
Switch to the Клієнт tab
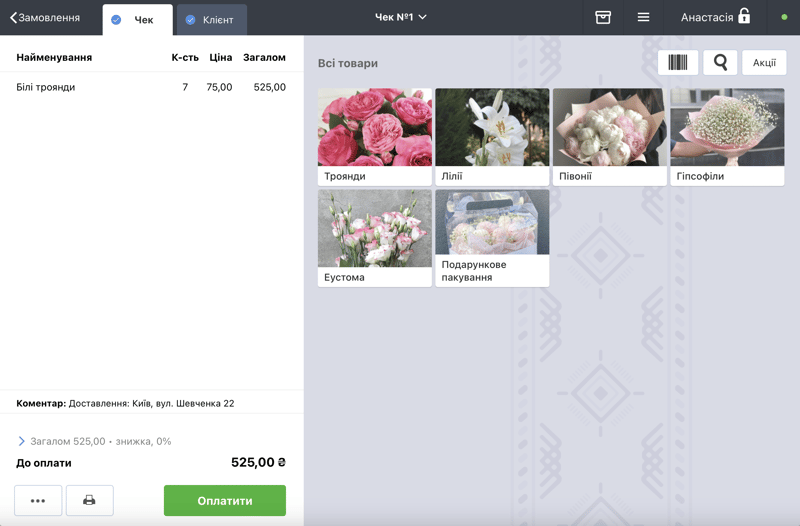[218, 19]
